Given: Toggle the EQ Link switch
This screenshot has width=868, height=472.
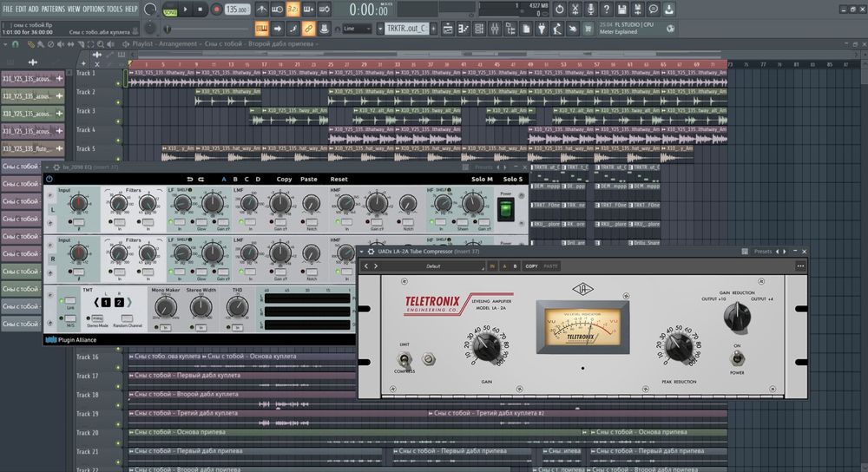Looking at the screenshot, I should point(70,301).
